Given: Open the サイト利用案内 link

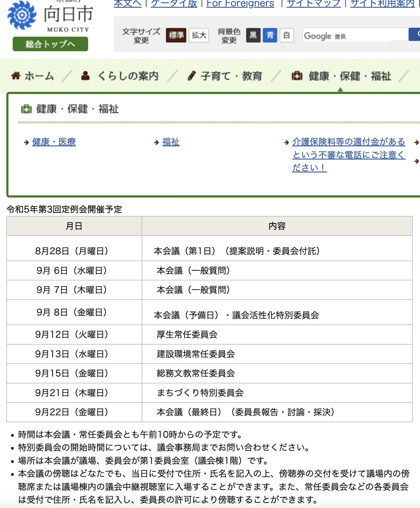Looking at the screenshot, I should pos(383,4).
